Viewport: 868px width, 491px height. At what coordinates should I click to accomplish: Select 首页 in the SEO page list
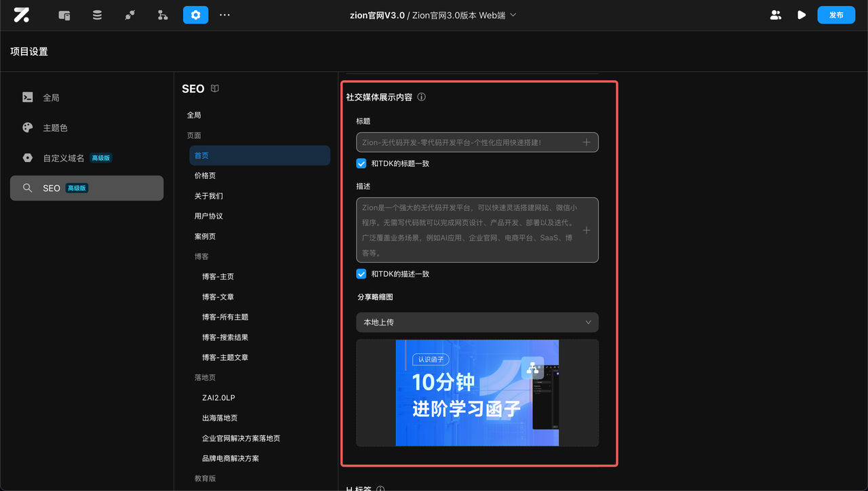(260, 155)
